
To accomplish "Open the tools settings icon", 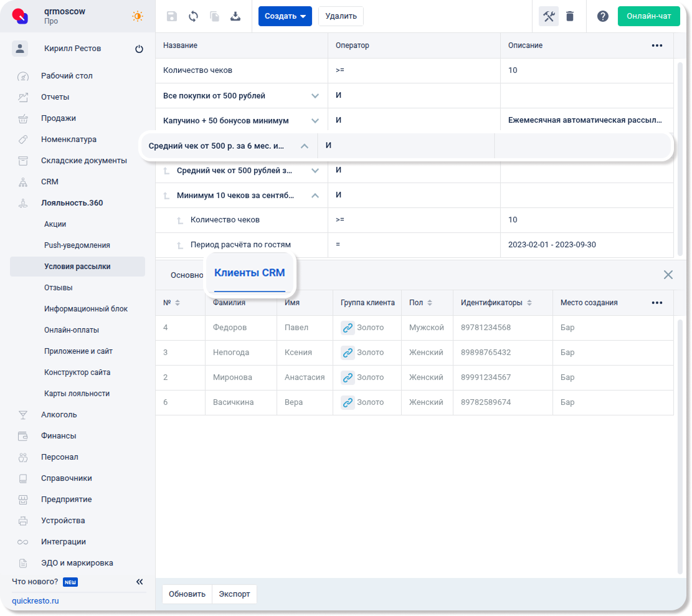I will click(549, 17).
